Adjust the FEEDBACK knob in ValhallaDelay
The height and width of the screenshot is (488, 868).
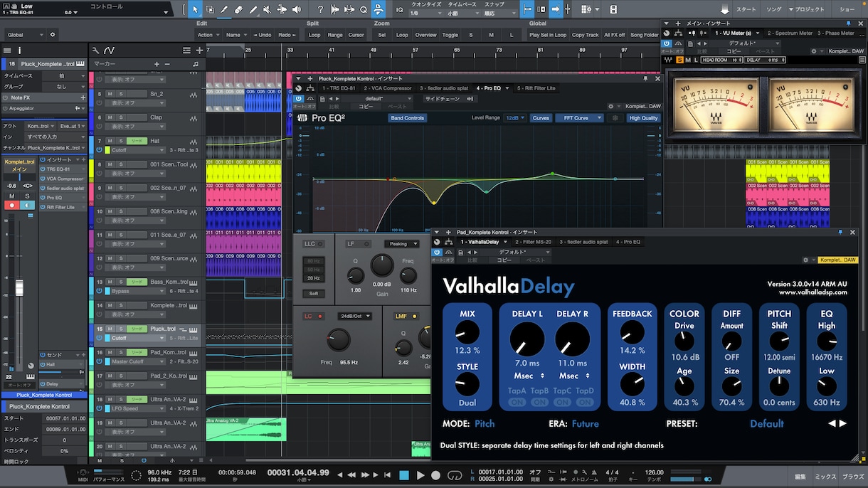click(x=632, y=332)
